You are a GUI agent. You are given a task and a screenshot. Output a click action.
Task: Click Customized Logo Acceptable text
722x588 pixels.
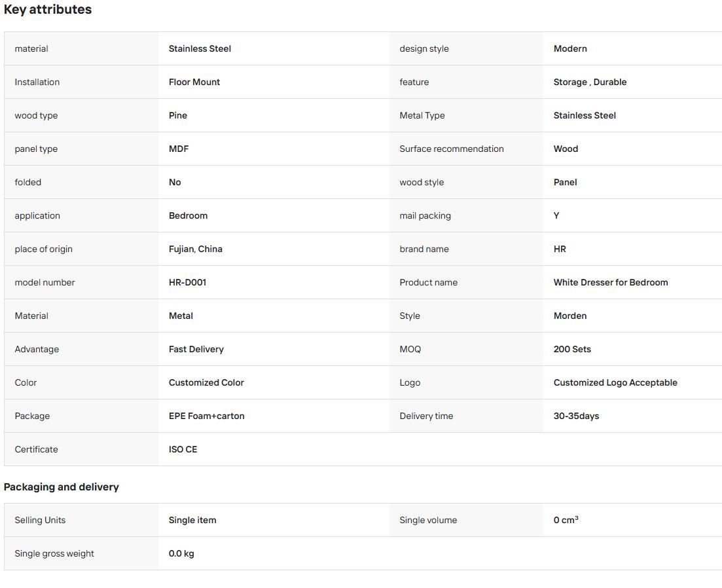(x=615, y=382)
